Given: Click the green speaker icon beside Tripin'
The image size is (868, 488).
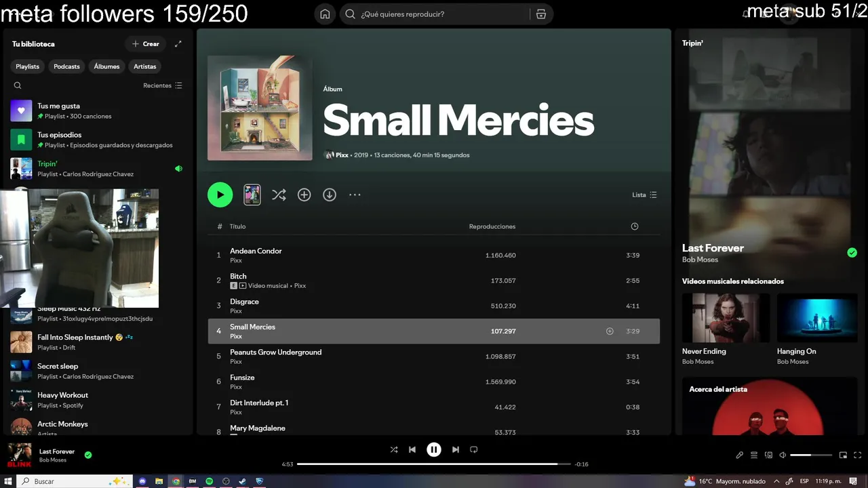Looking at the screenshot, I should pos(179,169).
